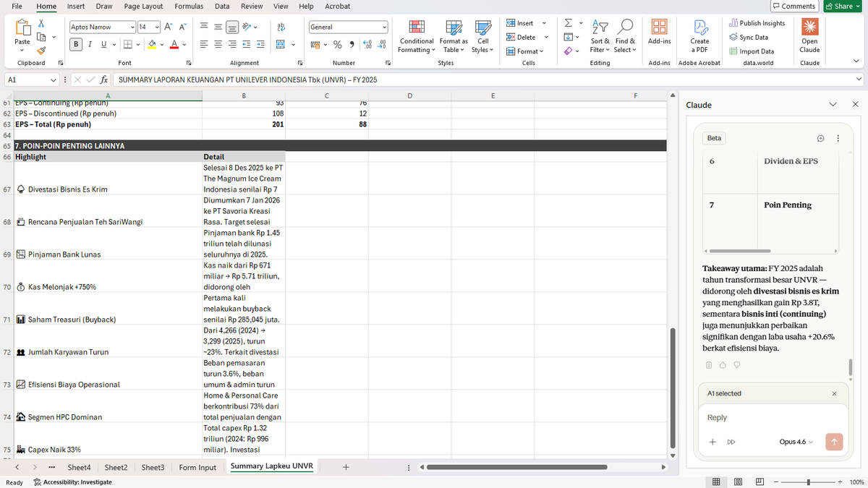Open Claude from the ribbon
The width and height of the screenshot is (868, 488).
[x=809, y=35]
